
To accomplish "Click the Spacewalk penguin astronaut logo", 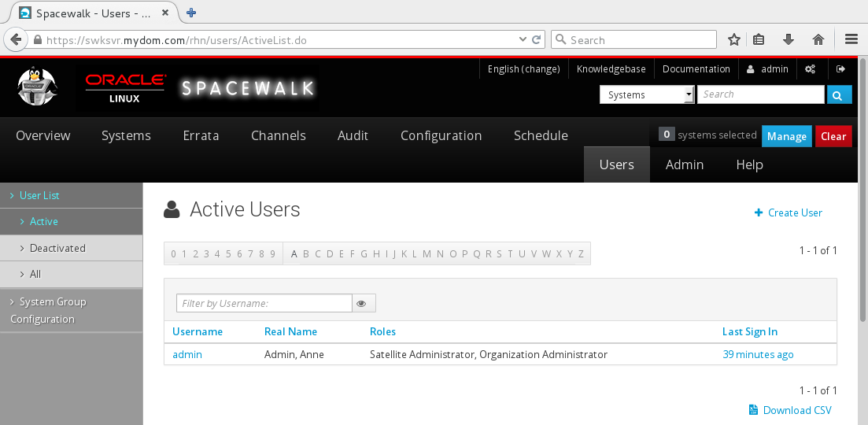I will (x=37, y=87).
